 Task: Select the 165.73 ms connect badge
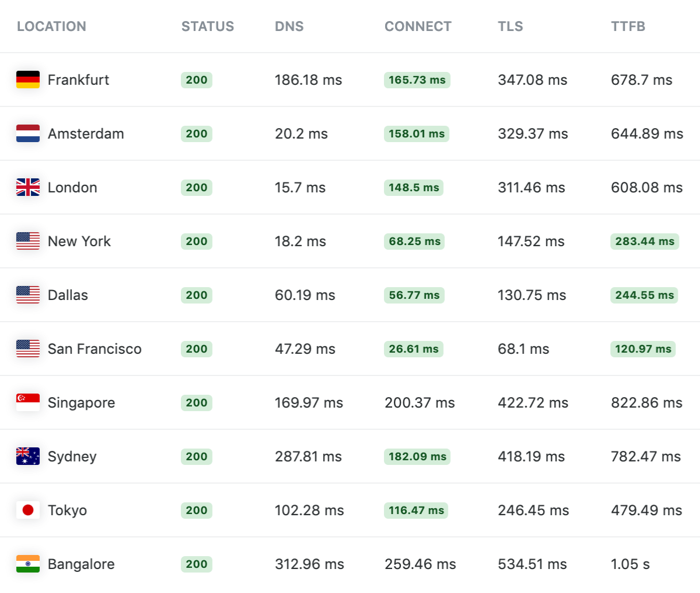click(417, 80)
